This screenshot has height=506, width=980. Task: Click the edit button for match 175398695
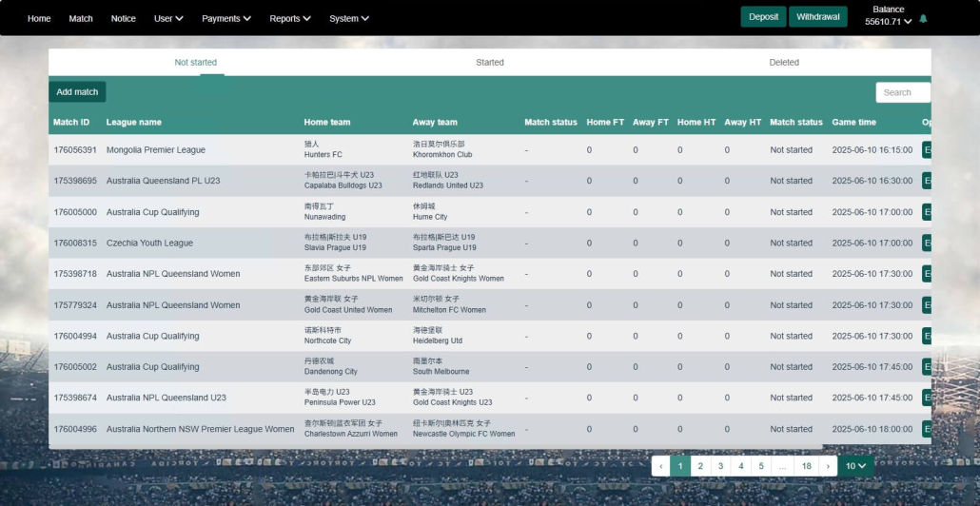point(927,181)
